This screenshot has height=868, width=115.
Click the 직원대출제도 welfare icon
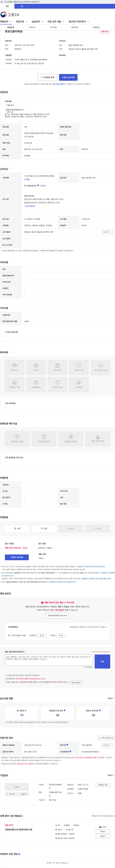point(36,385)
